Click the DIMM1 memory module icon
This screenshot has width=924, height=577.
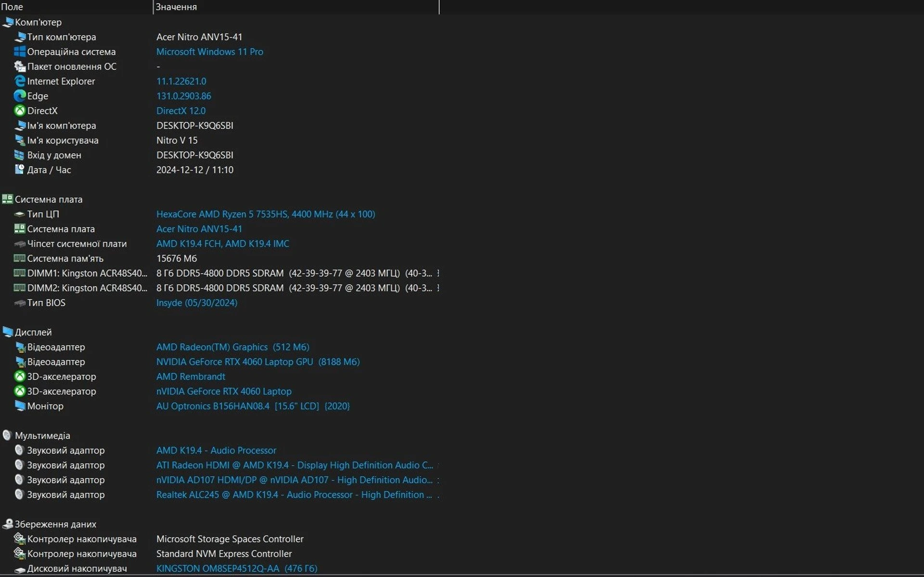pyautogui.click(x=20, y=273)
